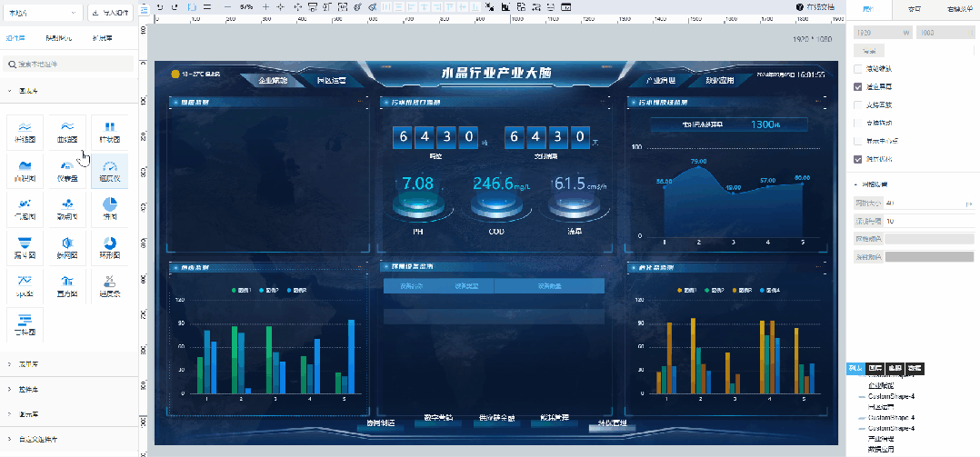The width and height of the screenshot is (980, 457).
Task: Click the 导入组件 import component button
Action: pyautogui.click(x=110, y=13)
